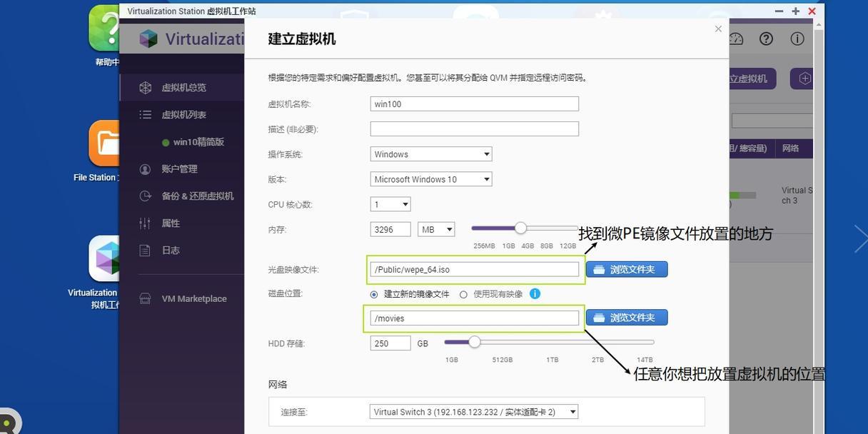Click the 账户管理 user icon
868x434 pixels.
tap(146, 169)
